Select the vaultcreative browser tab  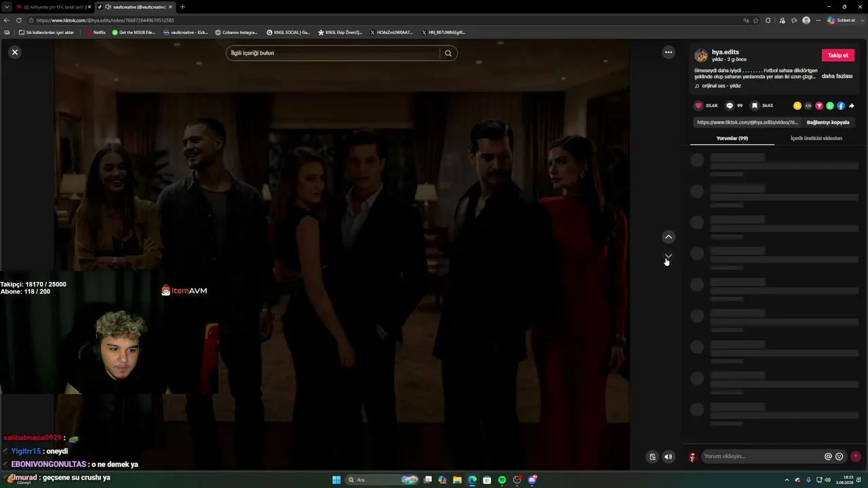click(x=134, y=7)
